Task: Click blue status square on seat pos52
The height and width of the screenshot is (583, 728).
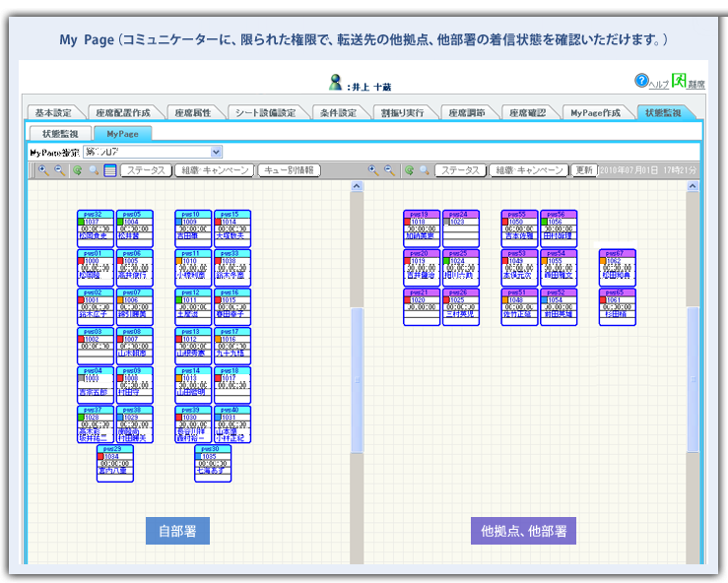Action: click(545, 300)
